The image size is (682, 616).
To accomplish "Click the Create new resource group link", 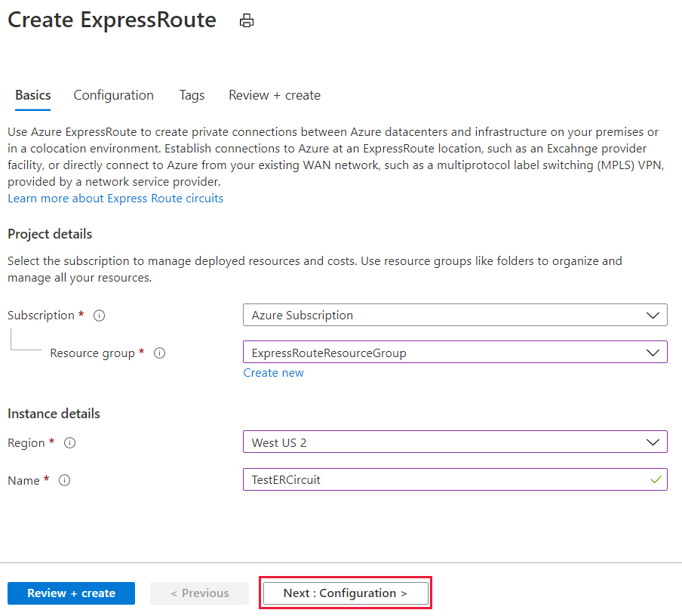I will 273,373.
